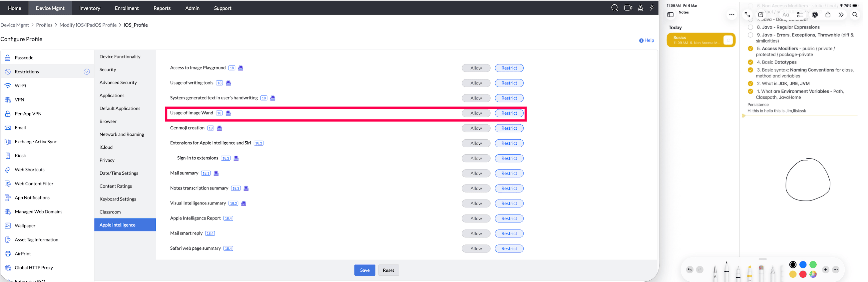Allow Safari web page summary
This screenshot has width=868, height=282.
click(x=476, y=249)
